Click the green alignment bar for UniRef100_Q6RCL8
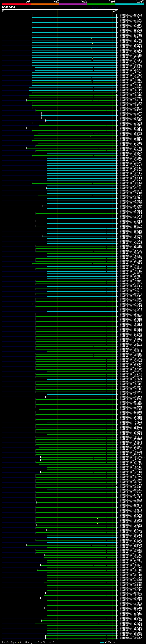 (x=74, y=93)
